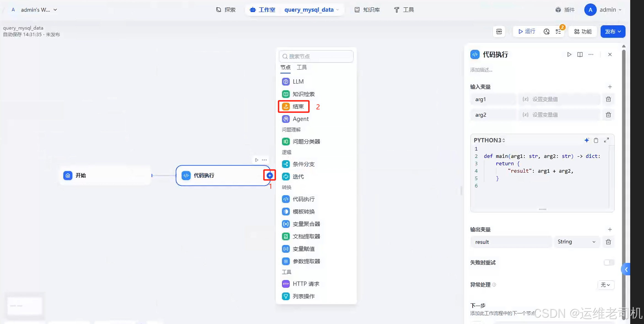Switch to the 工具 tab in node picker

[x=301, y=67]
